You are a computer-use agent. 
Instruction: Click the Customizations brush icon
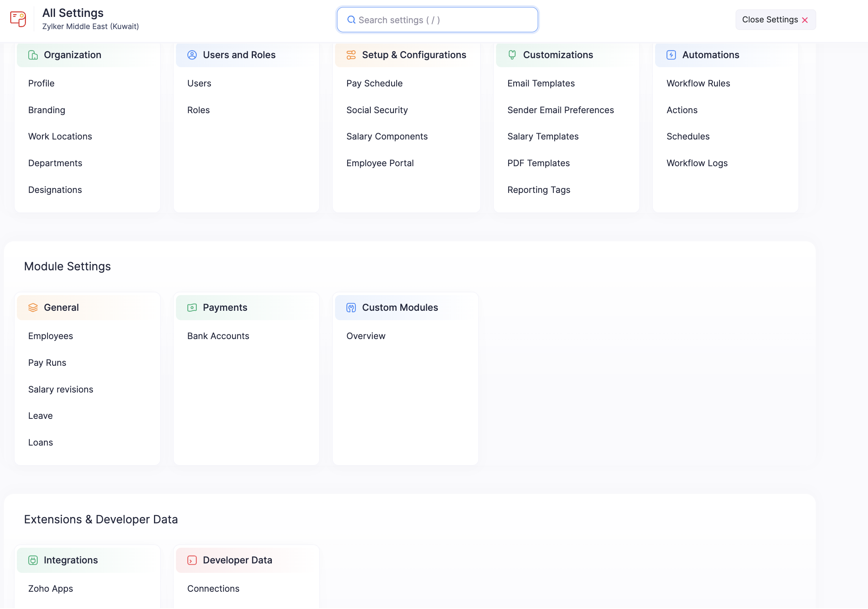[512, 55]
